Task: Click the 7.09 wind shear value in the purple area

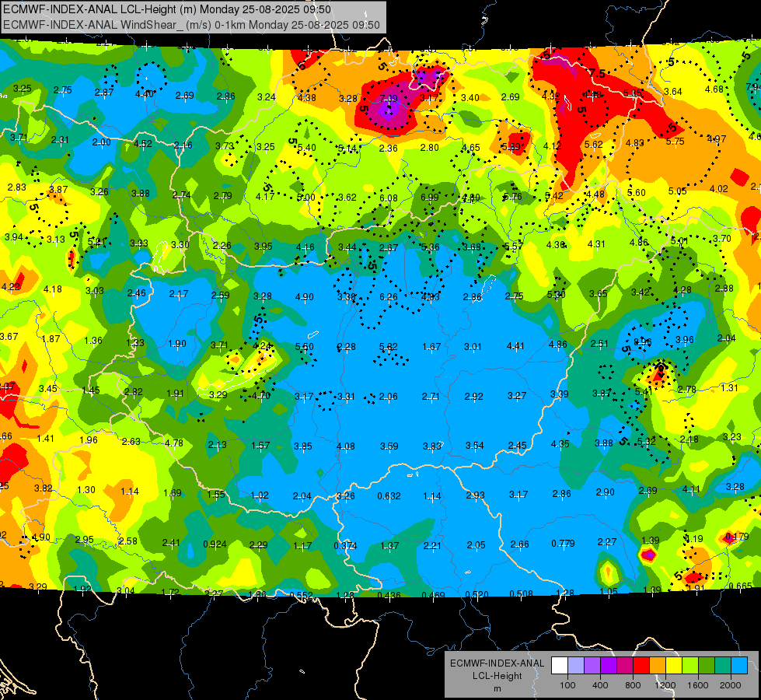Action: [388, 99]
